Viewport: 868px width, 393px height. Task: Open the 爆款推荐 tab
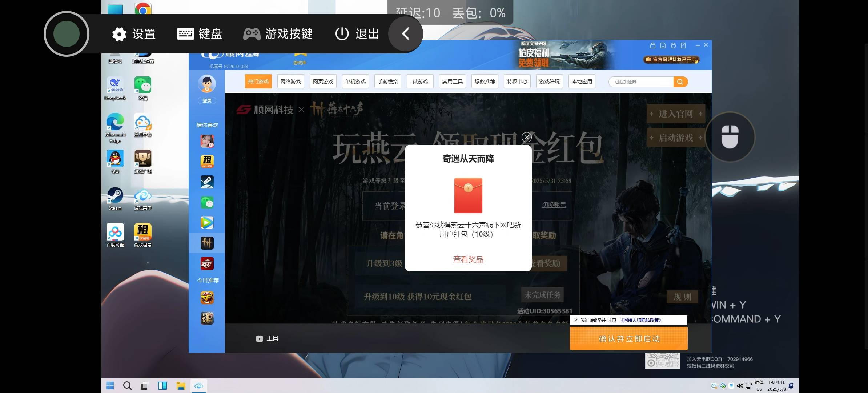coord(485,82)
